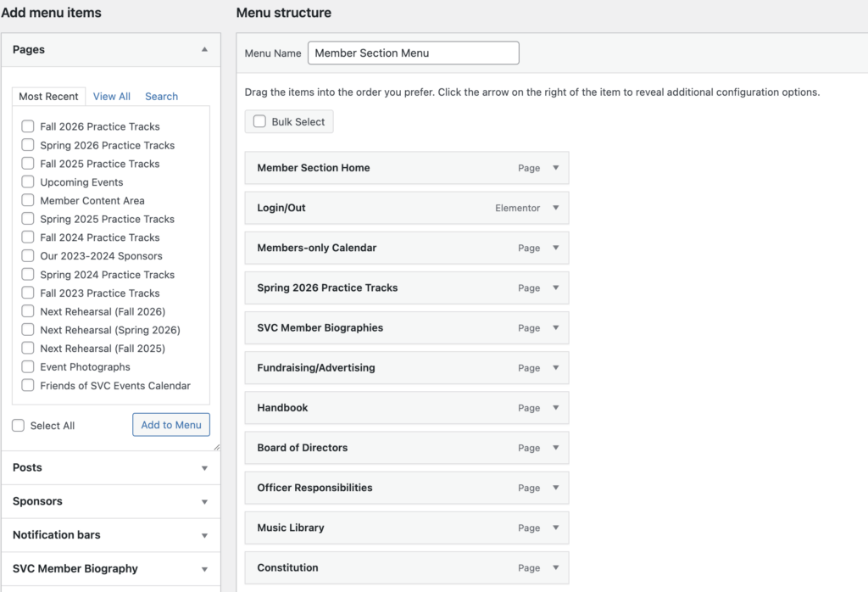Expand the Member Section Home menu item arrow
The image size is (868, 592).
pyautogui.click(x=556, y=168)
